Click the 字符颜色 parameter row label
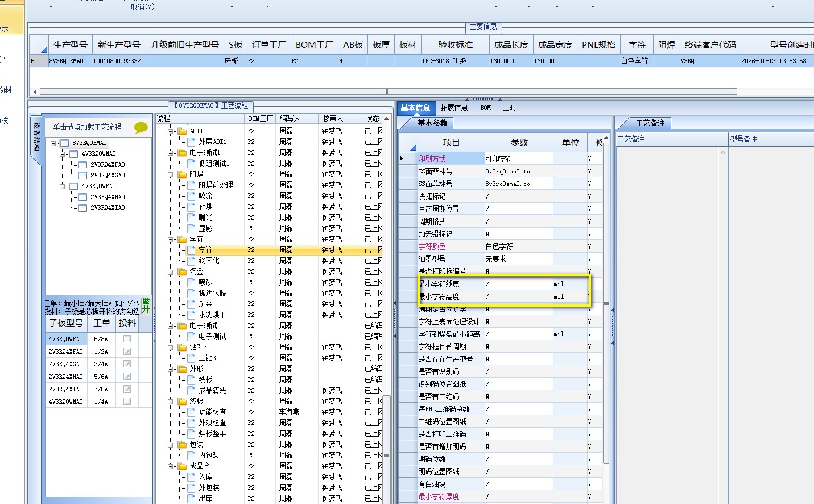This screenshot has height=504, width=814. click(432, 246)
